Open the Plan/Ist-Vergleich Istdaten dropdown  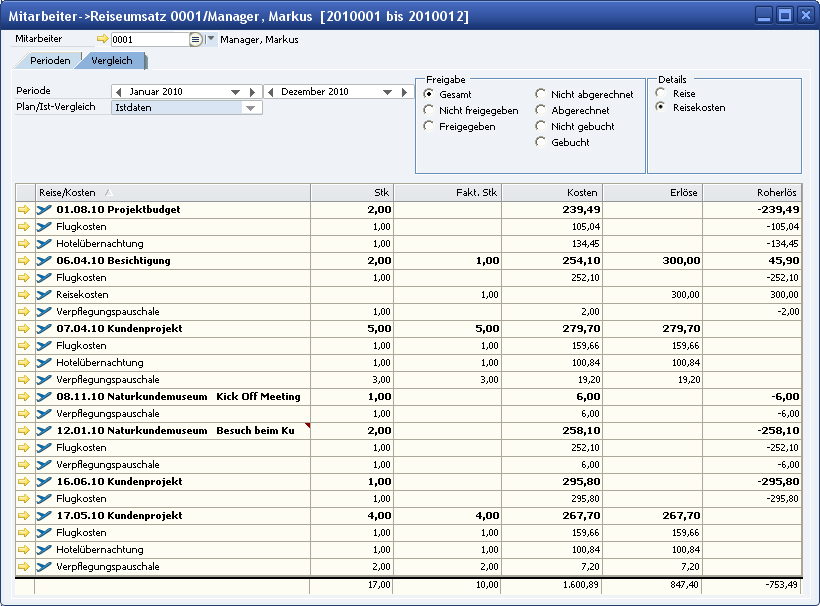(x=250, y=107)
